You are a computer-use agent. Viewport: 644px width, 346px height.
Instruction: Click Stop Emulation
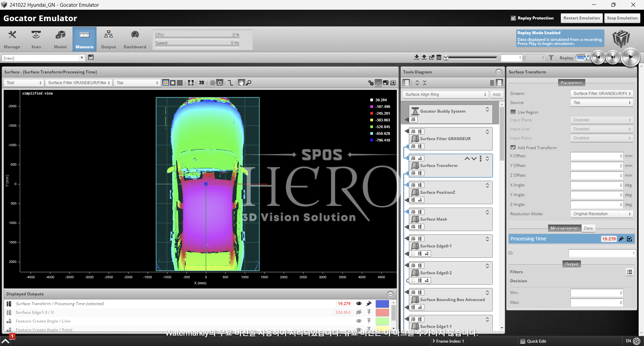[x=622, y=18]
